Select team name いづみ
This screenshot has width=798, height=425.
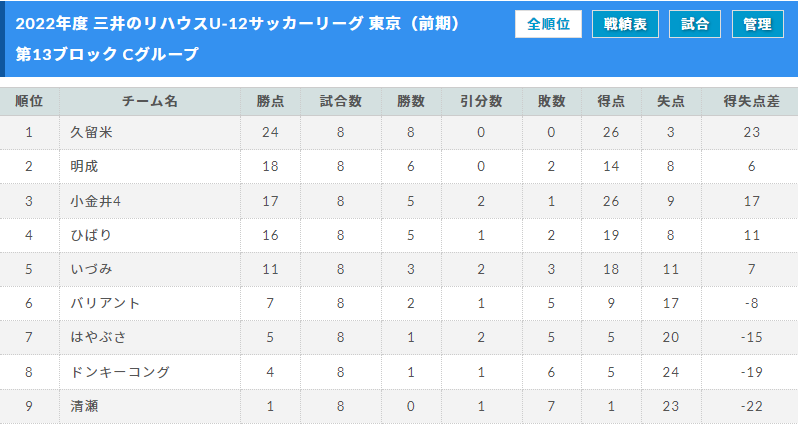(91, 269)
